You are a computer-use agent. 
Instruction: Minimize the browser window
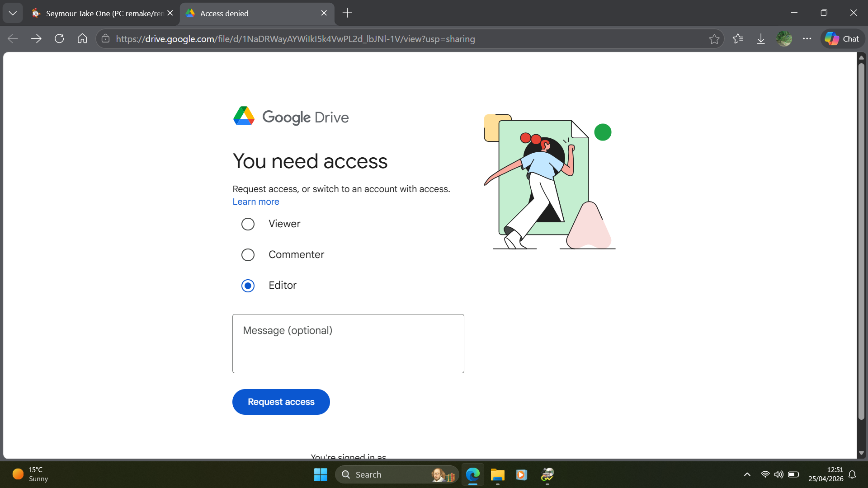794,13
